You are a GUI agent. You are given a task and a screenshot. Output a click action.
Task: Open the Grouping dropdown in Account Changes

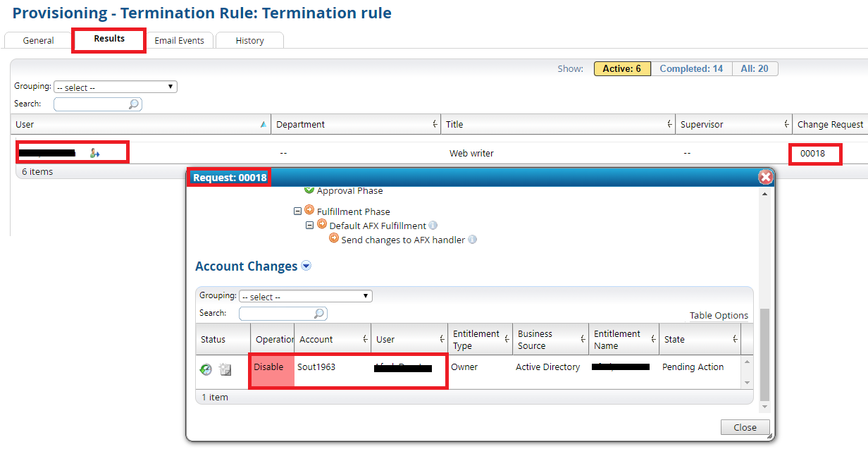coord(305,297)
